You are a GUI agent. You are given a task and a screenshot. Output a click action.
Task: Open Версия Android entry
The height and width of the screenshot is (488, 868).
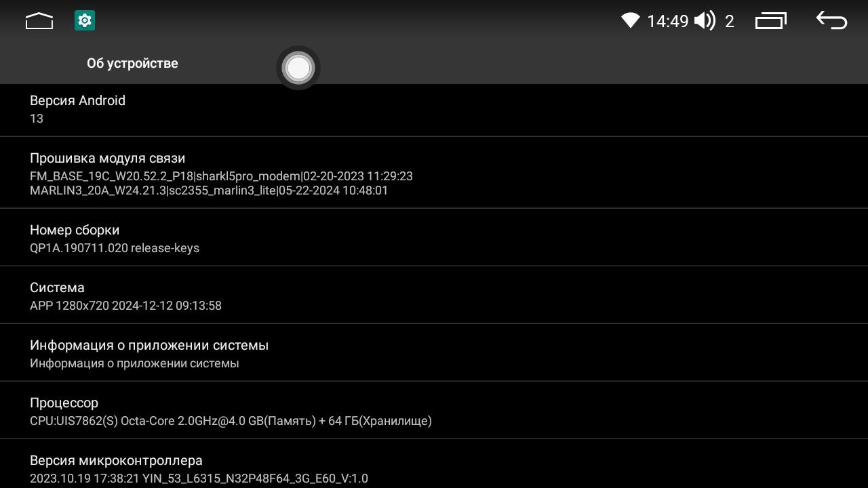coord(434,109)
